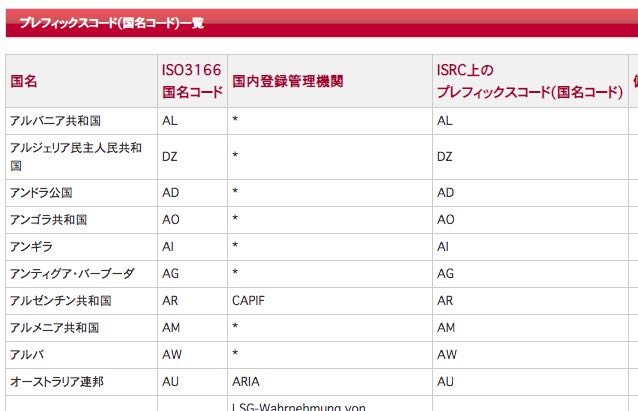Image resolution: width=638 pixels, height=411 pixels.
Task: Click the asterisk in アンドラ公国 row
Action: [235, 191]
